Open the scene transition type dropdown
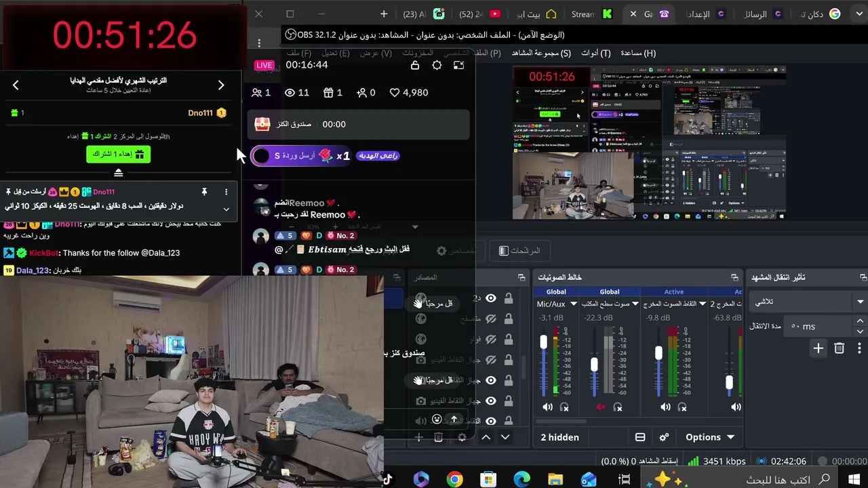 (x=808, y=302)
